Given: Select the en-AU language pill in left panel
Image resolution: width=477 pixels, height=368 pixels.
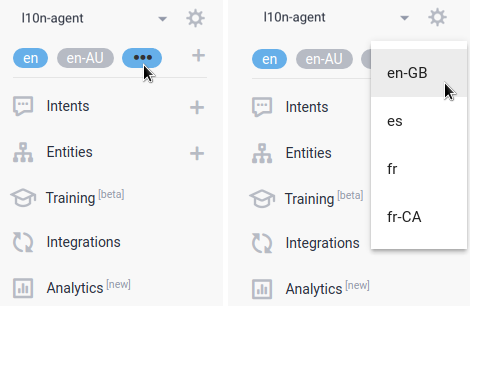Looking at the screenshot, I should tap(85, 58).
